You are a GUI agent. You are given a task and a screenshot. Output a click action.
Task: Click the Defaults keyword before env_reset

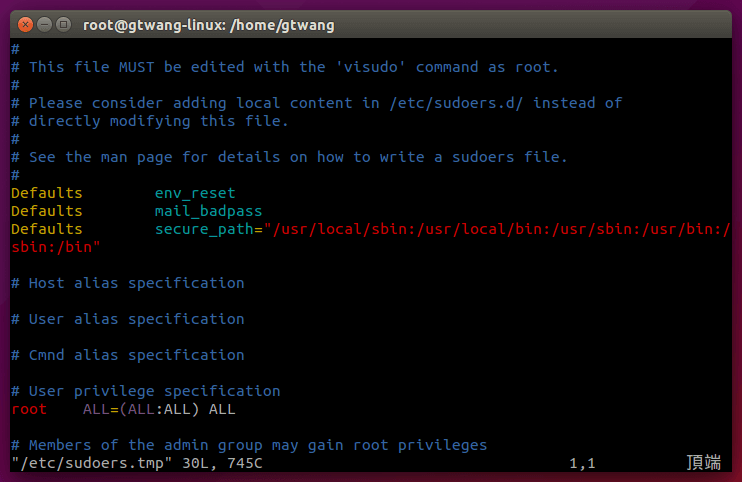[x=47, y=193]
